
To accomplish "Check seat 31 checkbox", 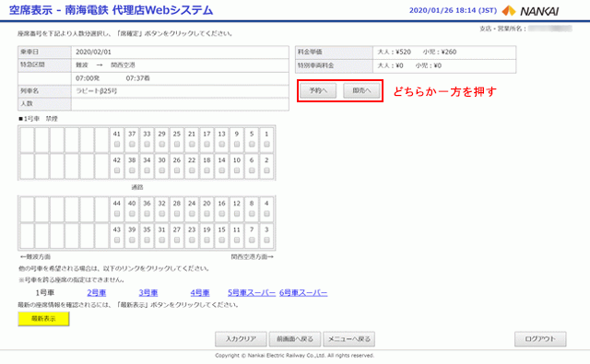I will (x=162, y=240).
